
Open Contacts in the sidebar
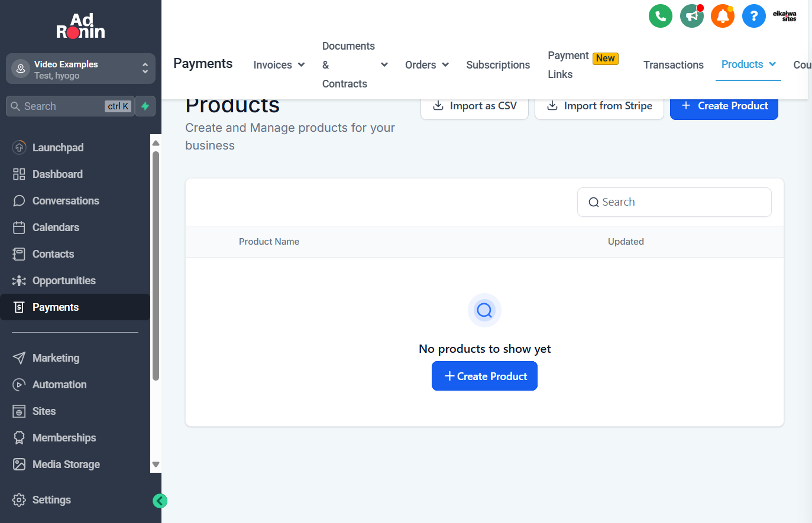[75, 254]
